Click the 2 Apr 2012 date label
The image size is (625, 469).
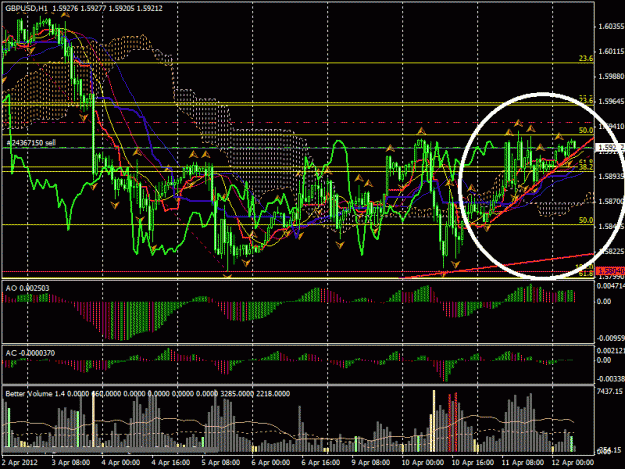(20, 462)
